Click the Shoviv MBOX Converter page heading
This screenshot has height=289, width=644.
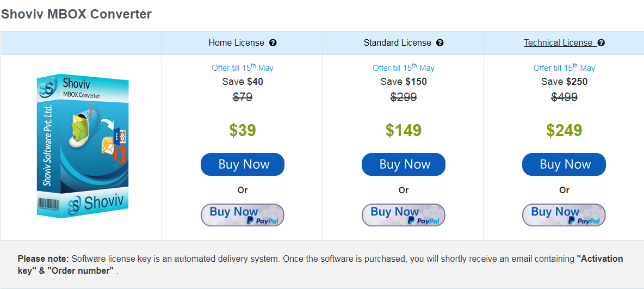pos(76,14)
